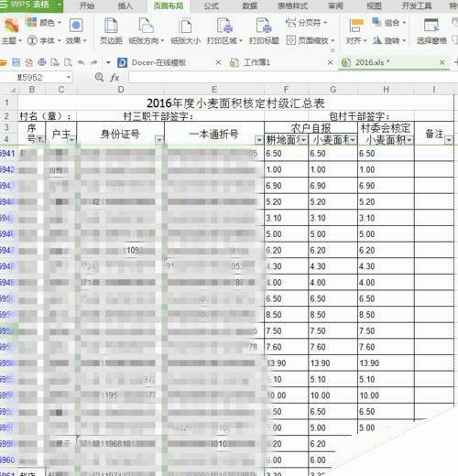
Task: Click the print preview icon
Action: click(68, 62)
